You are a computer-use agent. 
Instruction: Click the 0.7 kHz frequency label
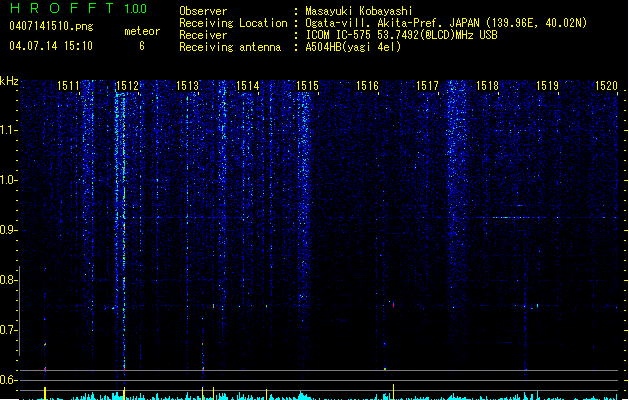[8, 330]
